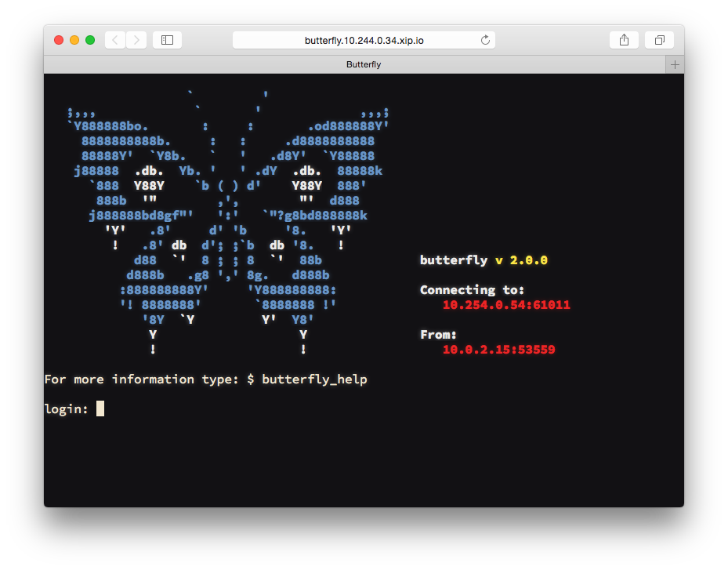728x570 pixels.
Task: Click the "login:" prompt text
Action: 67,408
